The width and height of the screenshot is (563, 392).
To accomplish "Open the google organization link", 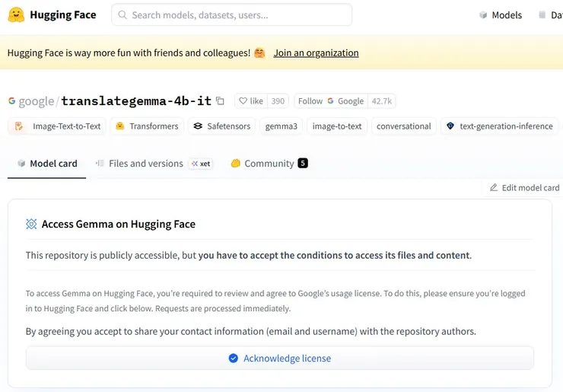I will click(36, 101).
